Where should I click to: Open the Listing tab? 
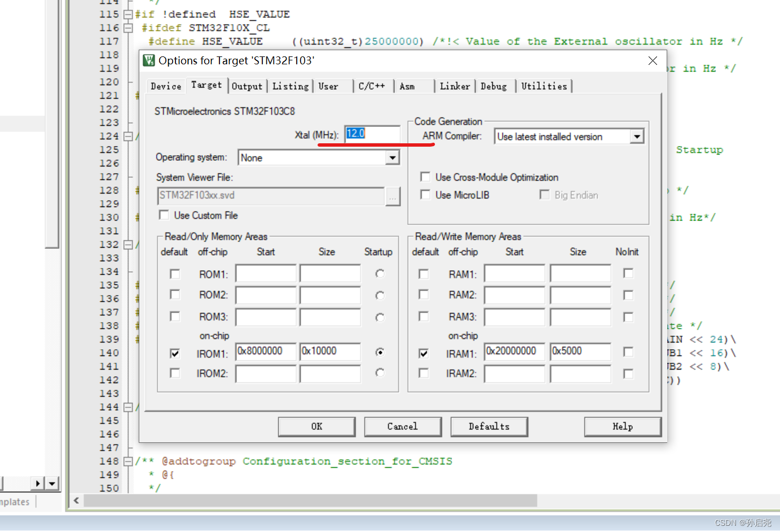click(290, 86)
